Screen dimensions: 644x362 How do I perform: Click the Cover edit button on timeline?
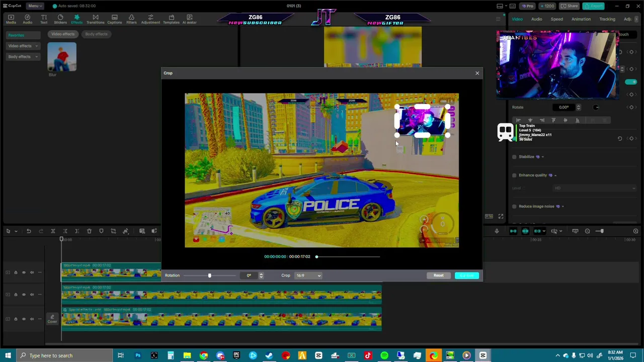(x=52, y=319)
